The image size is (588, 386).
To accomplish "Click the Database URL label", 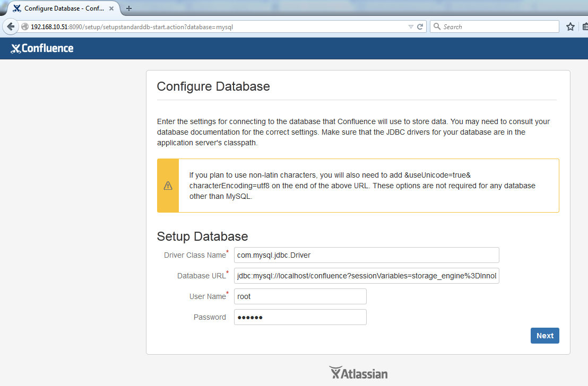I will pos(202,276).
